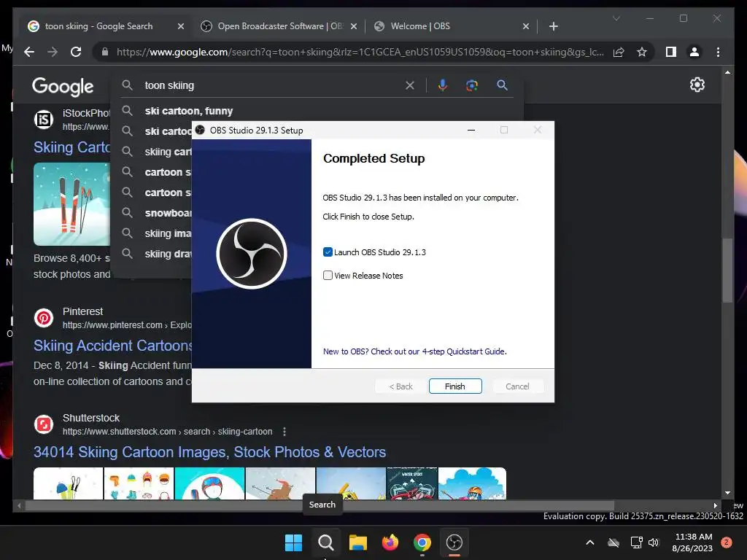Click the Back button in OBS setup
747x560 pixels.
tap(400, 386)
